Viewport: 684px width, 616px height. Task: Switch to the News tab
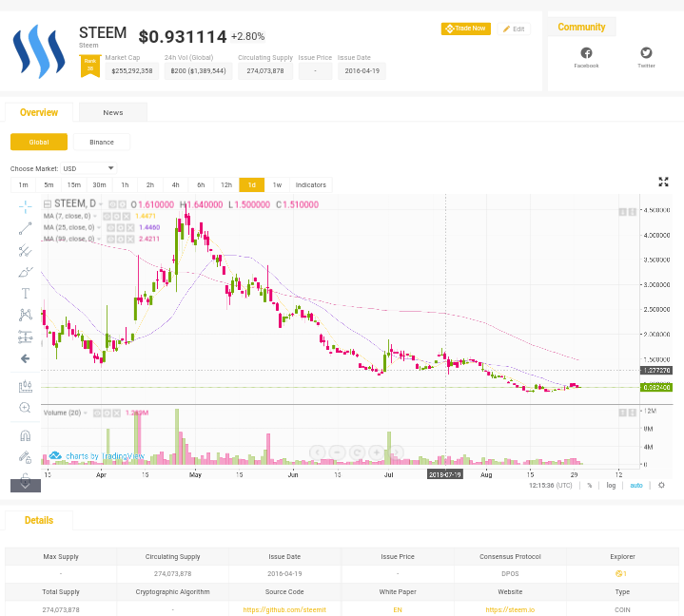(x=113, y=112)
